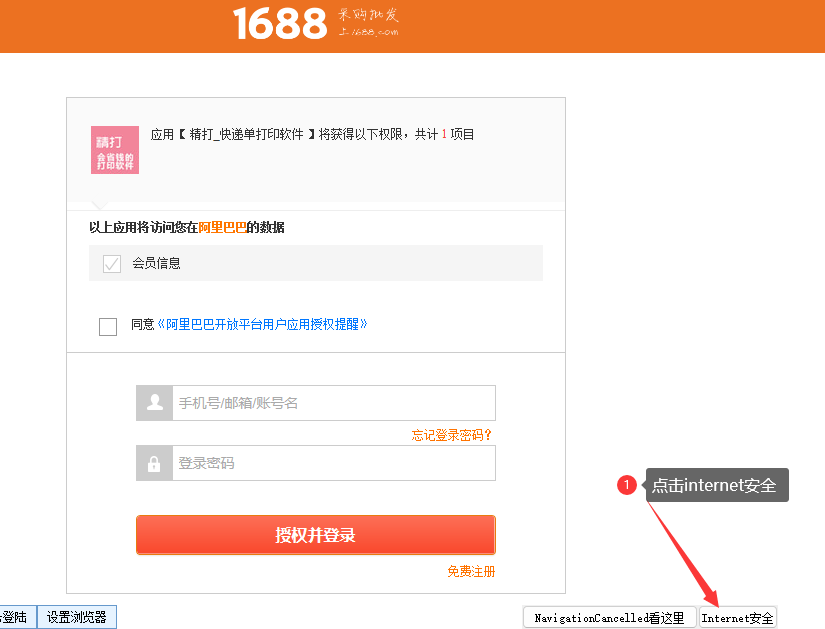Image resolution: width=825 pixels, height=629 pixels.
Task: Click the red numbered 1 step marker
Action: coord(627,485)
